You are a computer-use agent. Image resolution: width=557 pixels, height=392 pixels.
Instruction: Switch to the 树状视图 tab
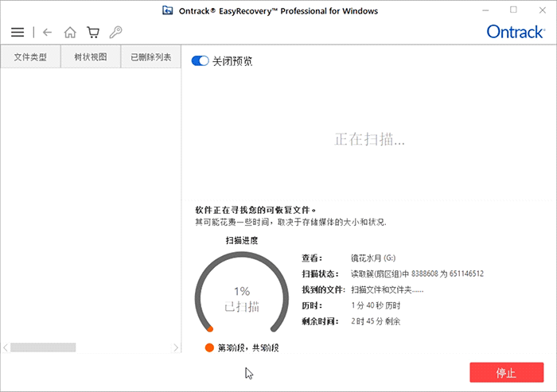[91, 56]
